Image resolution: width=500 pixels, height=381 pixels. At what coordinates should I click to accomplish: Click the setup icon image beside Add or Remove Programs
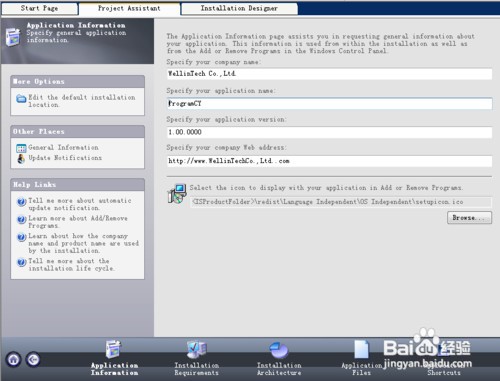click(x=177, y=194)
